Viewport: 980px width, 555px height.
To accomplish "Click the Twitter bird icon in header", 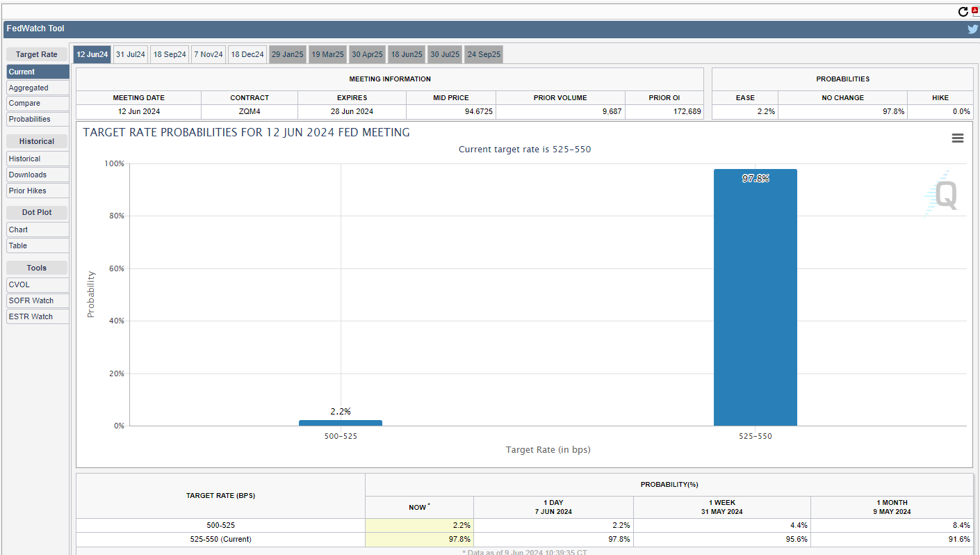I will pyautogui.click(x=973, y=29).
